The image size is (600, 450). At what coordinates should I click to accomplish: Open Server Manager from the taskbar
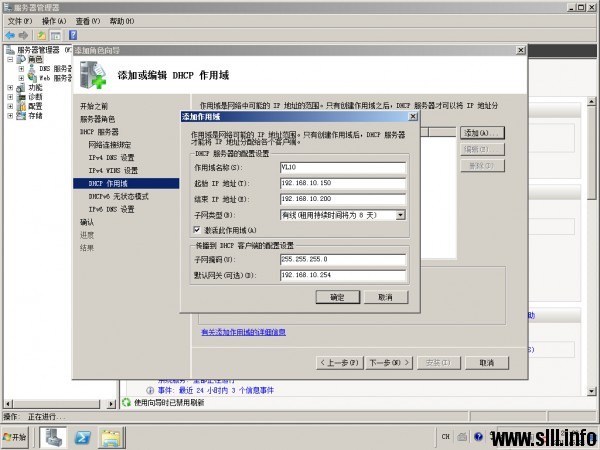pyautogui.click(x=52, y=436)
